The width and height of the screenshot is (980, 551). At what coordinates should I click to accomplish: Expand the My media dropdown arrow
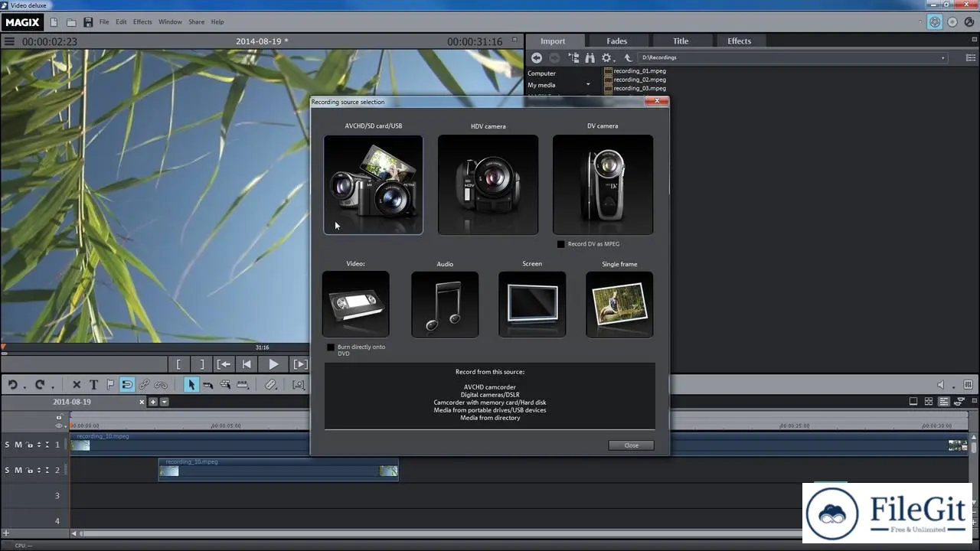coord(588,85)
